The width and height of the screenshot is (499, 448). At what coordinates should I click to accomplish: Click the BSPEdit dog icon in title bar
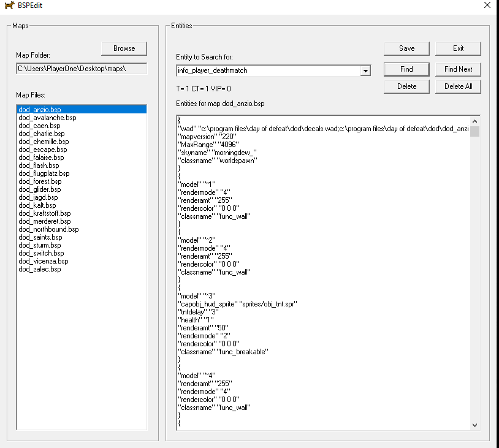tap(10, 6)
